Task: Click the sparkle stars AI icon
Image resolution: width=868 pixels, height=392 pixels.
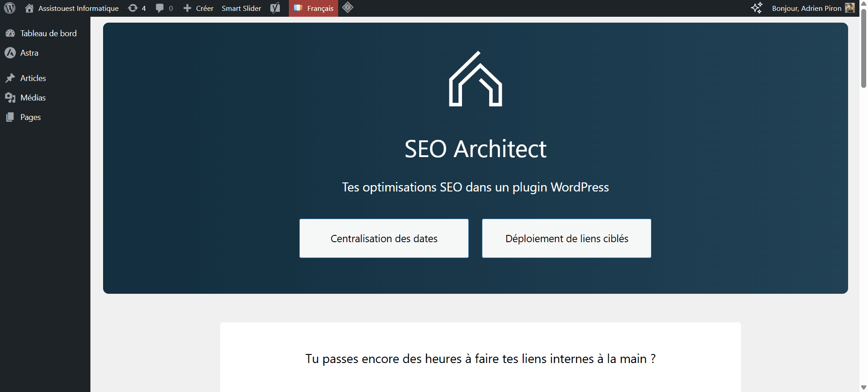Action: [x=756, y=8]
